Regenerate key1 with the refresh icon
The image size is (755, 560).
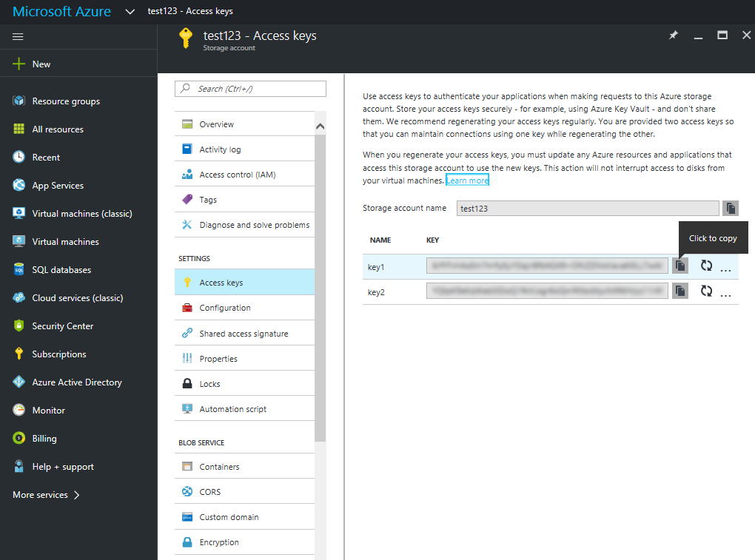[x=706, y=266]
